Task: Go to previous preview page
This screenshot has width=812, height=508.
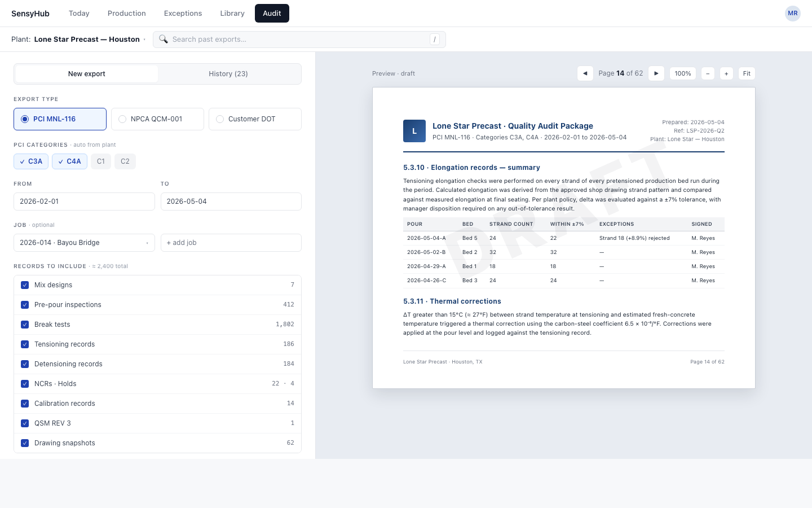Action: pyautogui.click(x=585, y=73)
